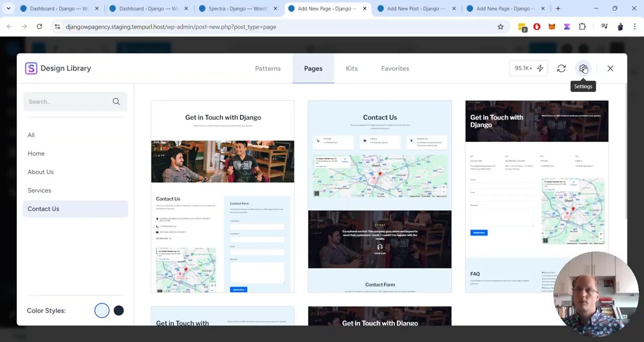Viewport: 644px width, 342px height.
Task: Open the tab search dropdown arrow
Action: click(8, 9)
